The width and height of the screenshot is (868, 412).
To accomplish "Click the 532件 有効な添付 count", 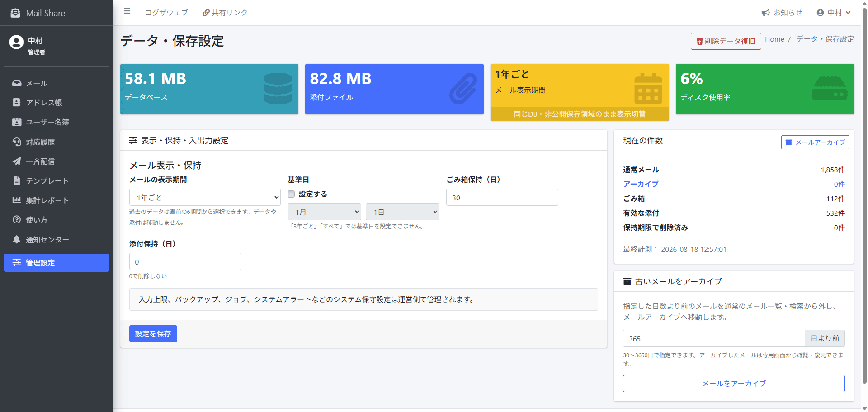I will (835, 213).
